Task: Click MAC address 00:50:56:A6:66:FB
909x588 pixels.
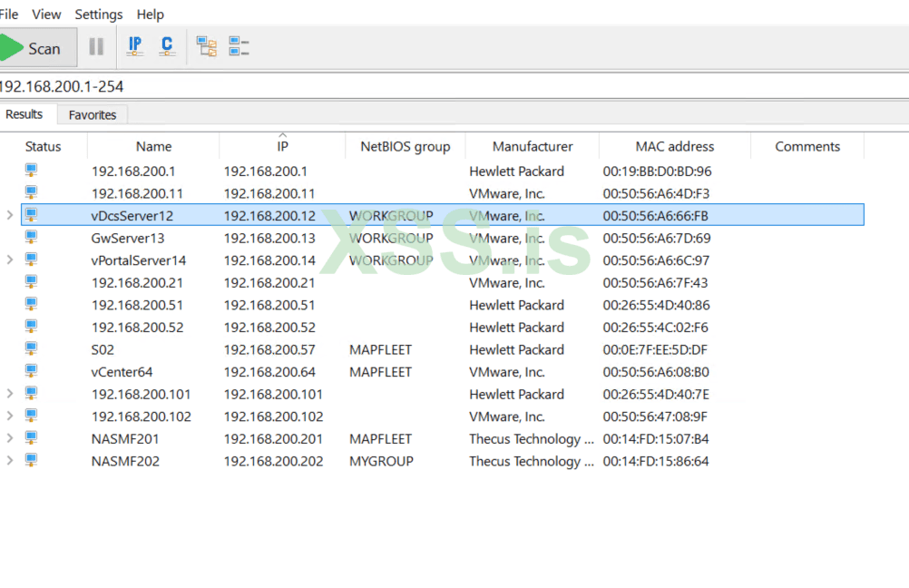Action: pyautogui.click(x=655, y=216)
